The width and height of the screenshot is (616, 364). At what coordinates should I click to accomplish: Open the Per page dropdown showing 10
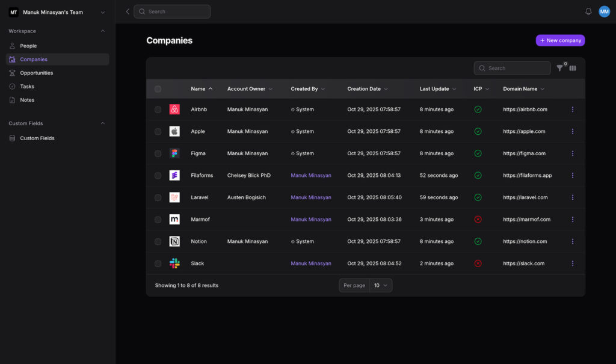tap(380, 285)
